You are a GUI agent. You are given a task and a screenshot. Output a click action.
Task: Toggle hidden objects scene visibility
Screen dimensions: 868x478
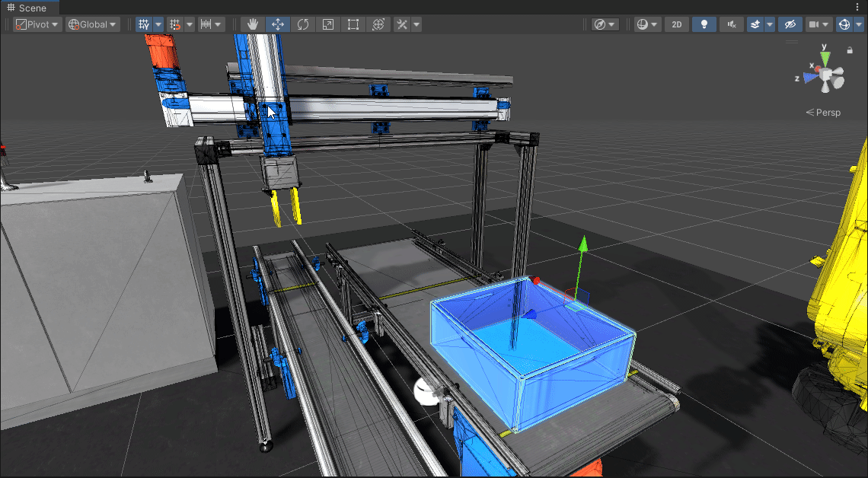pos(790,24)
